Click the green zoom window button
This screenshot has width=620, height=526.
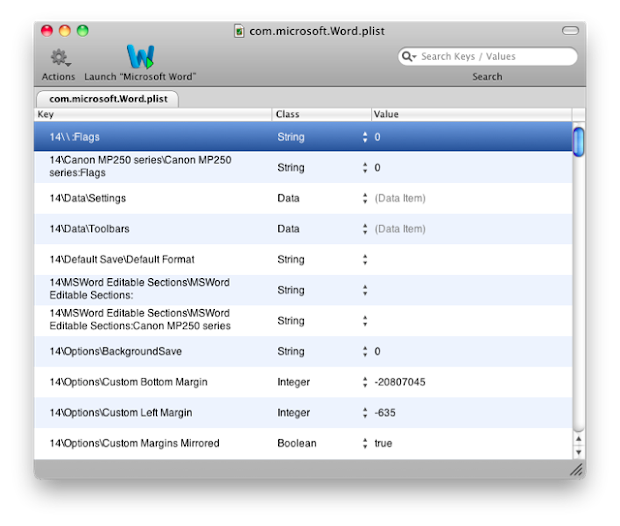pos(83,30)
